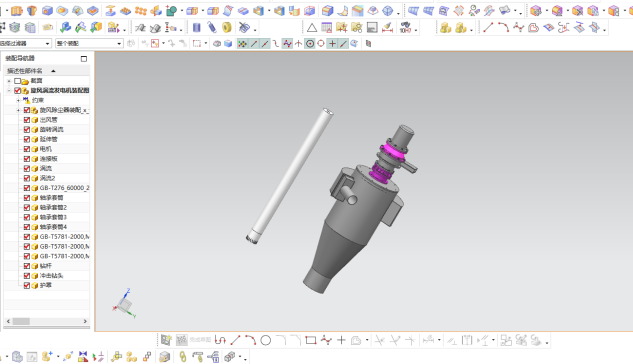Expand the 约束 constraints node

pyautogui.click(x=18, y=100)
